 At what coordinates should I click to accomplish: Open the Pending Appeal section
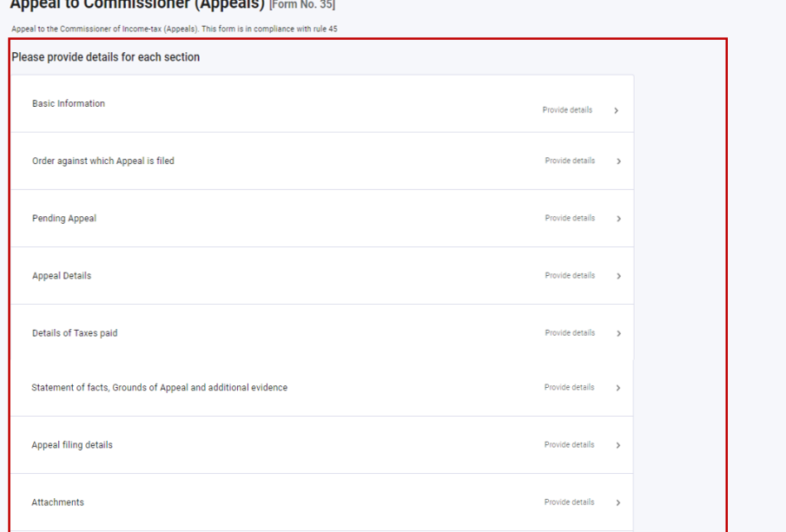[x=322, y=219]
